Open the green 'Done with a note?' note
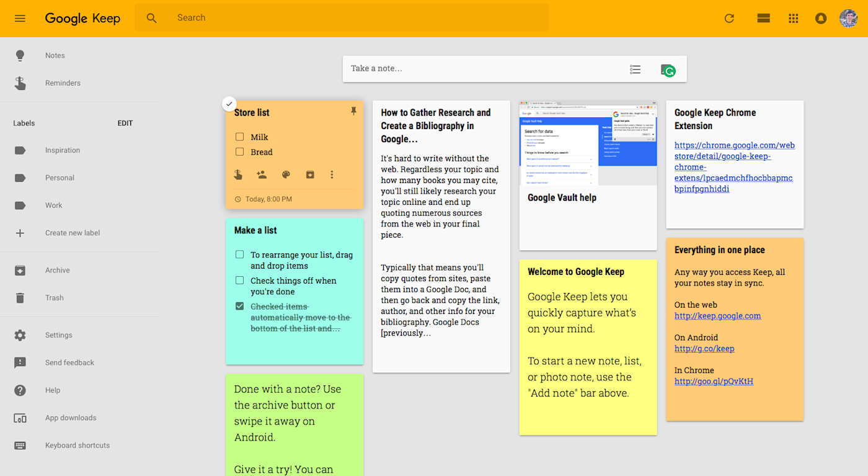The image size is (868, 476). tap(294, 424)
